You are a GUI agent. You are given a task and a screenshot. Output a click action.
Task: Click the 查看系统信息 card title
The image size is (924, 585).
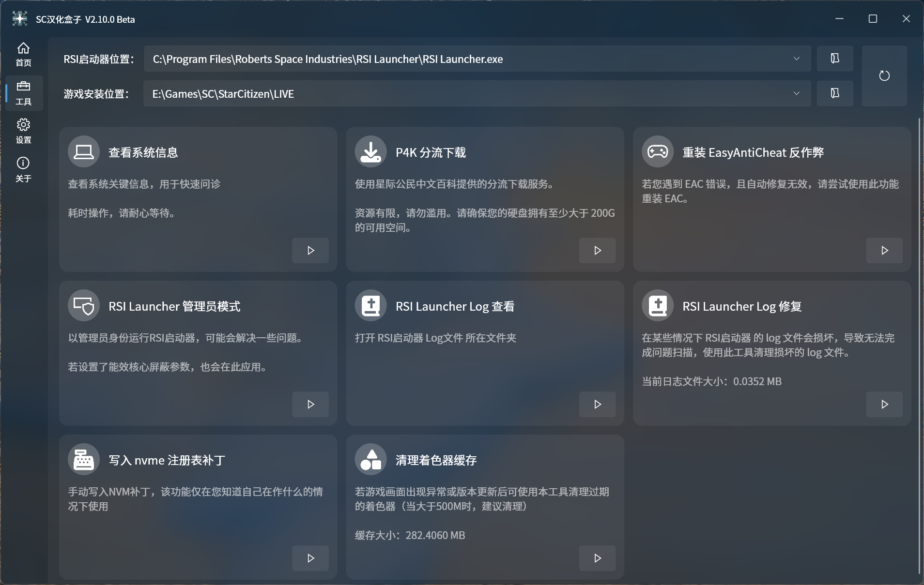(x=143, y=152)
